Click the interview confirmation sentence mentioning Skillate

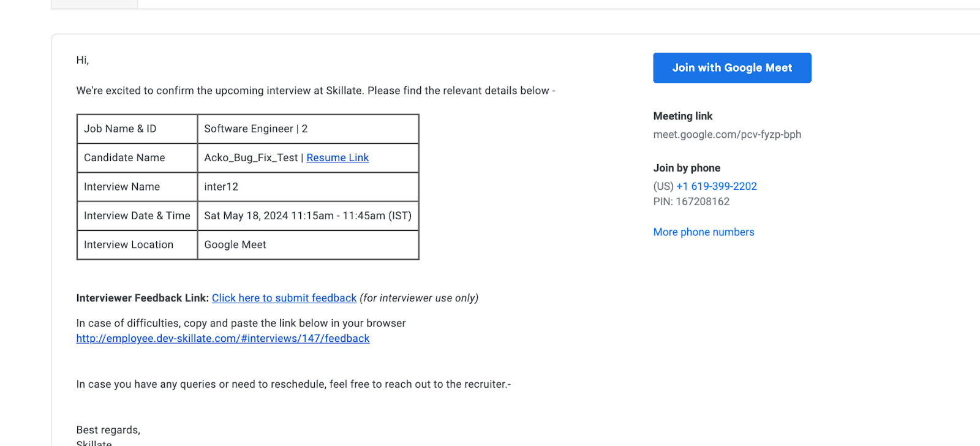315,91
